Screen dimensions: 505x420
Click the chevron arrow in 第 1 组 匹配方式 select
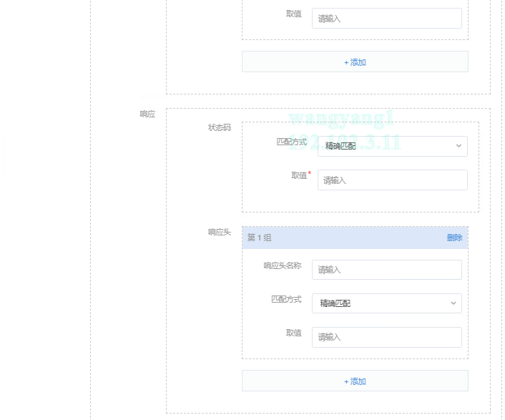point(453,303)
